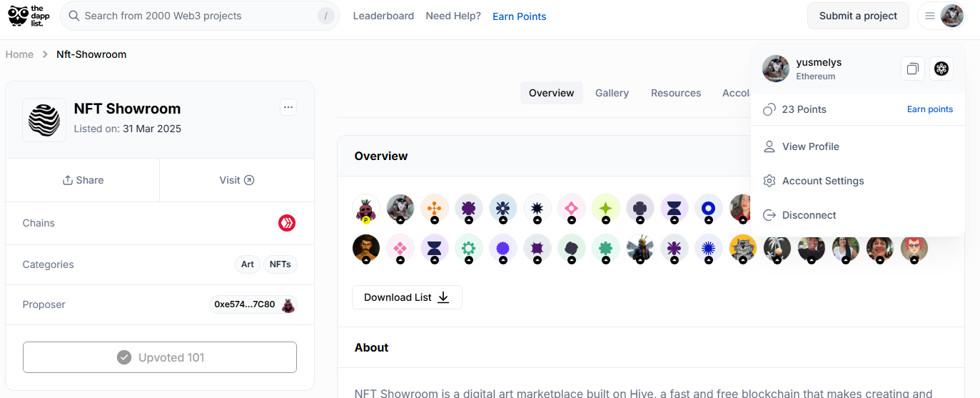Click the NFT Showroom striped sphere logo
The height and width of the screenshot is (398, 980).
point(44,120)
